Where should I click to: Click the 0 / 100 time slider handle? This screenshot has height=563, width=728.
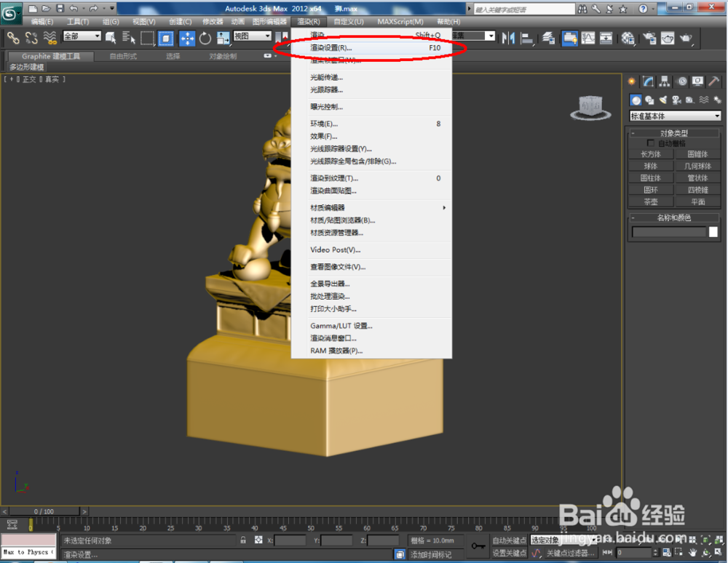[44, 511]
